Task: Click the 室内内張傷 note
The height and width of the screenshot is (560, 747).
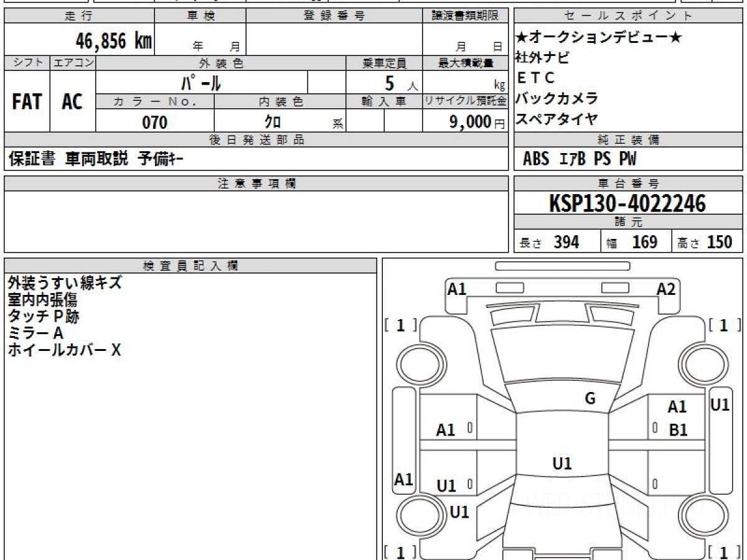Action: 42,299
